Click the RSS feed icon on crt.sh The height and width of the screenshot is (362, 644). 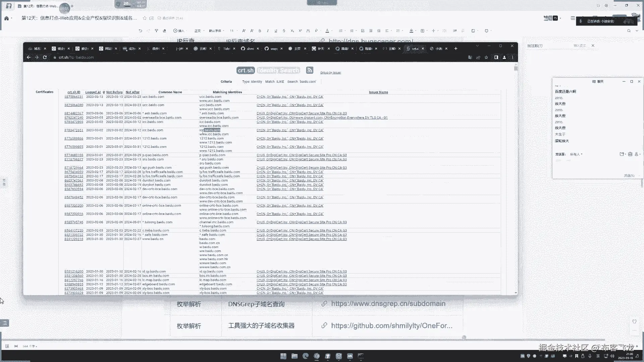point(310,70)
